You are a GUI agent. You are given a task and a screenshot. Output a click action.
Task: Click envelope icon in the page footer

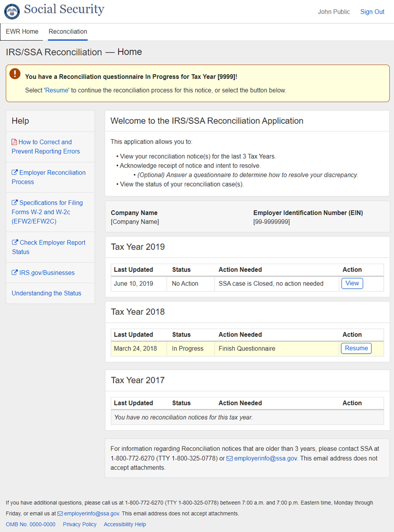(60, 514)
